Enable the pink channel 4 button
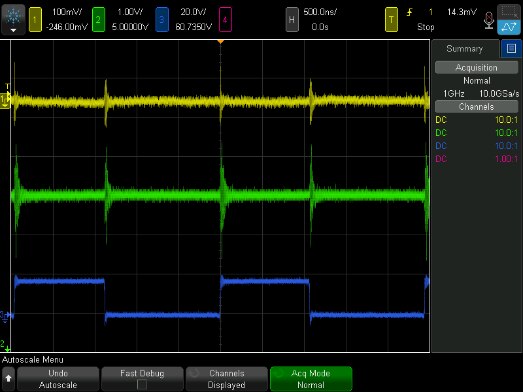This screenshot has height=392, width=523. (225, 20)
